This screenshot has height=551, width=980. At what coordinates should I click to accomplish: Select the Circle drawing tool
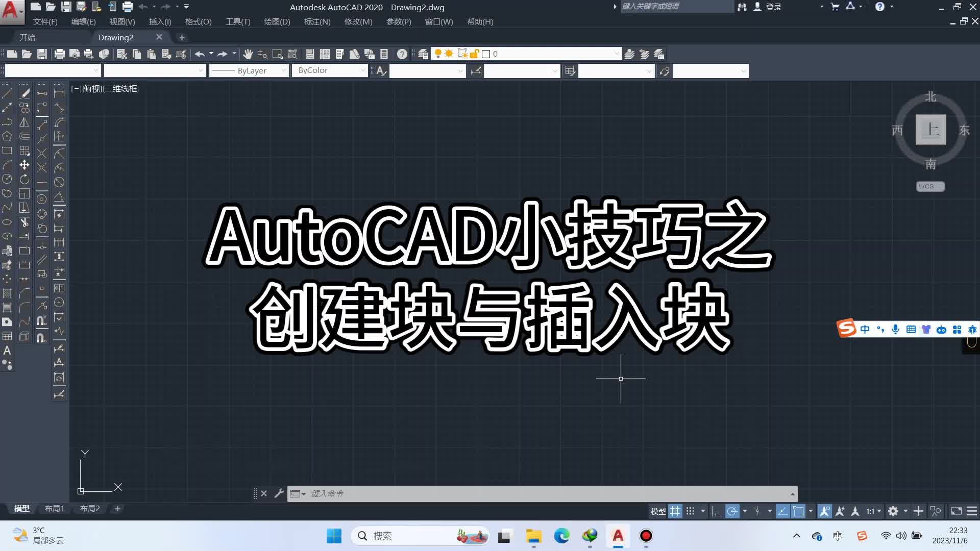coord(8,179)
